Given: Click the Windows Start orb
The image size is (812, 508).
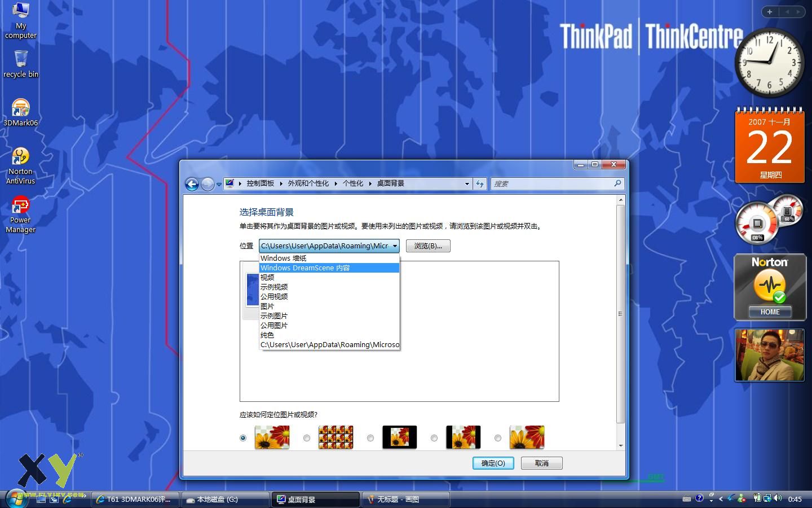Looking at the screenshot, I should click(x=16, y=499).
